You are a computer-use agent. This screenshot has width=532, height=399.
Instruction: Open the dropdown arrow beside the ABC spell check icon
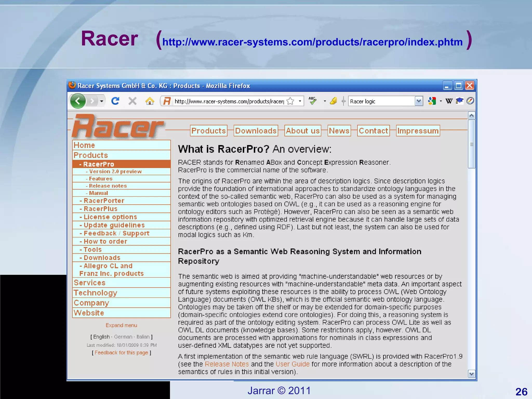(325, 101)
